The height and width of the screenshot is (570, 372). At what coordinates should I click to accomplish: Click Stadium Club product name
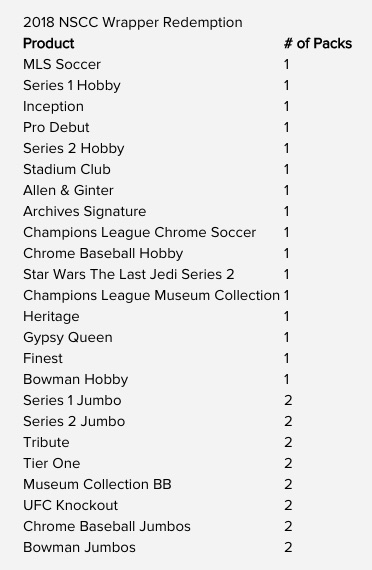(x=67, y=170)
